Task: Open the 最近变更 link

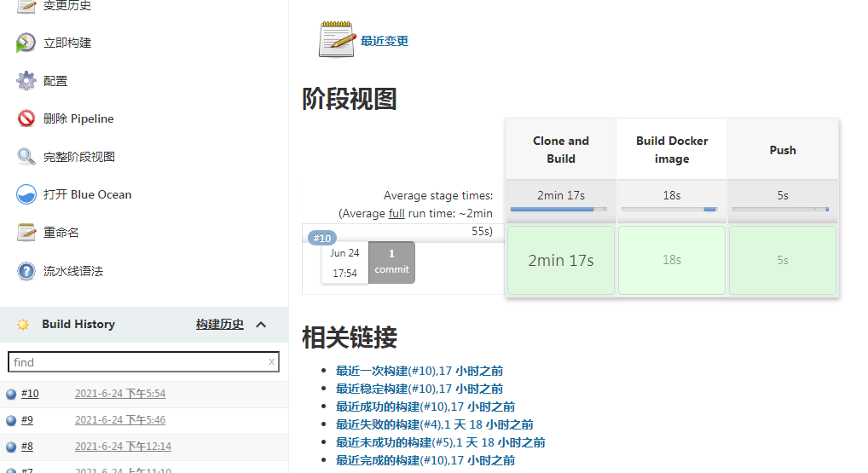Action: tap(385, 41)
